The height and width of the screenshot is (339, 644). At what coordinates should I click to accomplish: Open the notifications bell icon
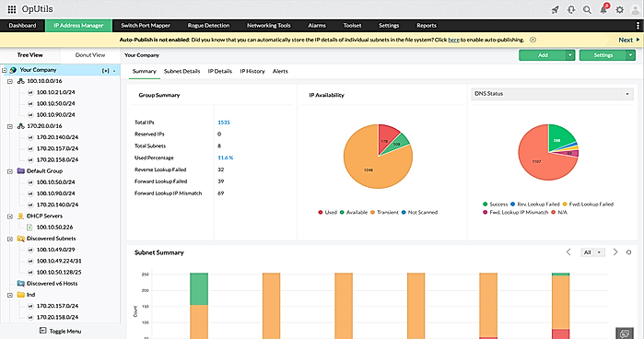pyautogui.click(x=603, y=9)
